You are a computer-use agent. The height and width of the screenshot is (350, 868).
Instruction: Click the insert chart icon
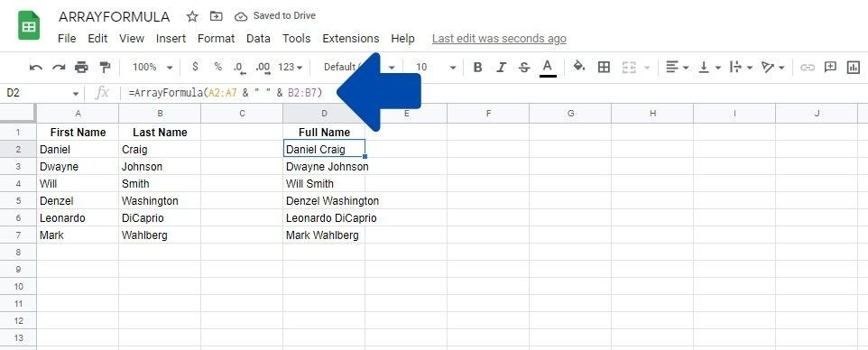tap(853, 68)
